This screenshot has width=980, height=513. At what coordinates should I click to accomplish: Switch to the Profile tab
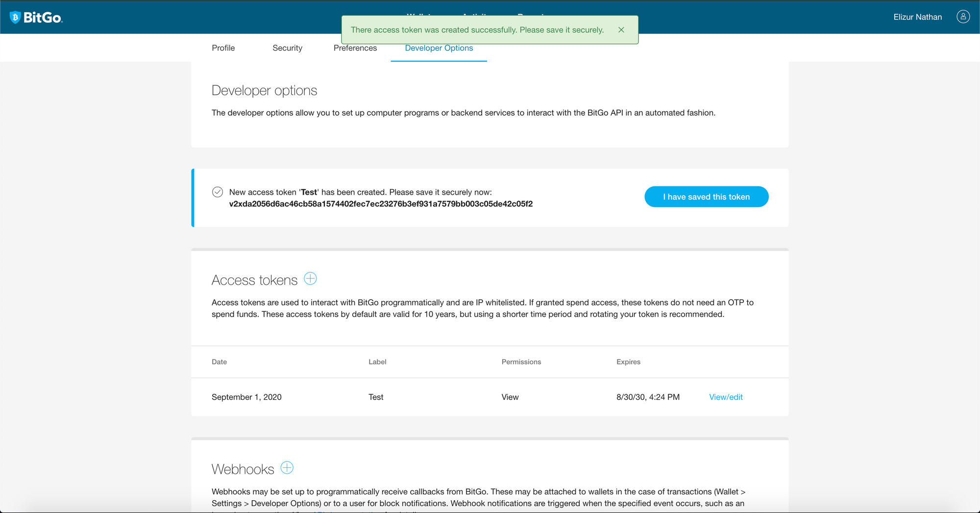click(x=223, y=48)
